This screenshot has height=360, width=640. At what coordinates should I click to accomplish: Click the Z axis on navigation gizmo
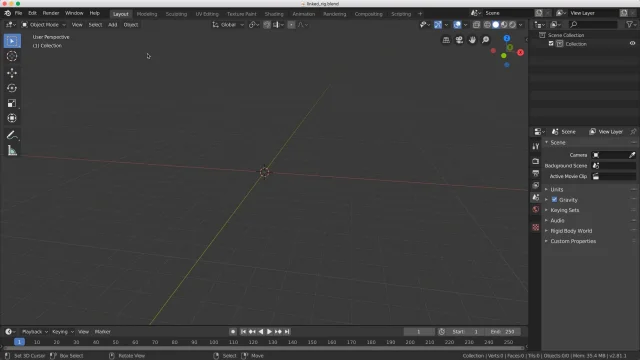[x=507, y=38]
